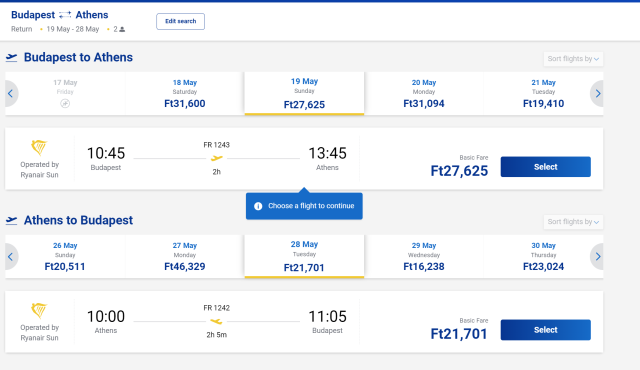Click the FR 1243 outbound flight card
The image size is (640, 370).
pos(304,159)
